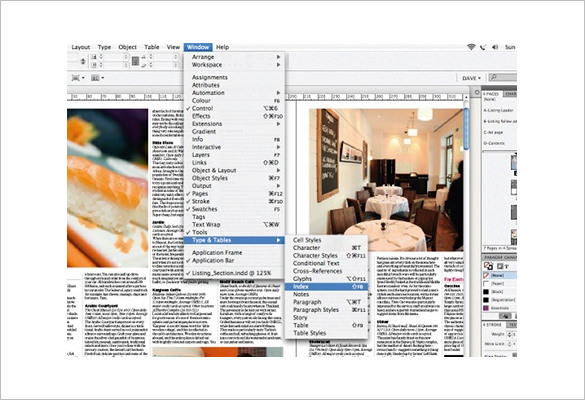585x400 pixels.
Task: Close the highlighted Window menu
Action: pos(198,47)
